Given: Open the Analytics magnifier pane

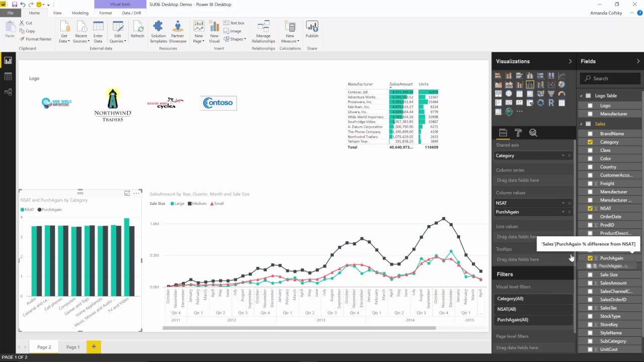Looking at the screenshot, I should [533, 133].
